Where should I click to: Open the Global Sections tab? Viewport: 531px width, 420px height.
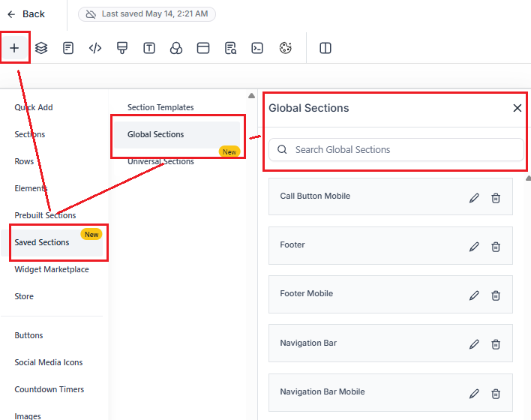(x=156, y=135)
